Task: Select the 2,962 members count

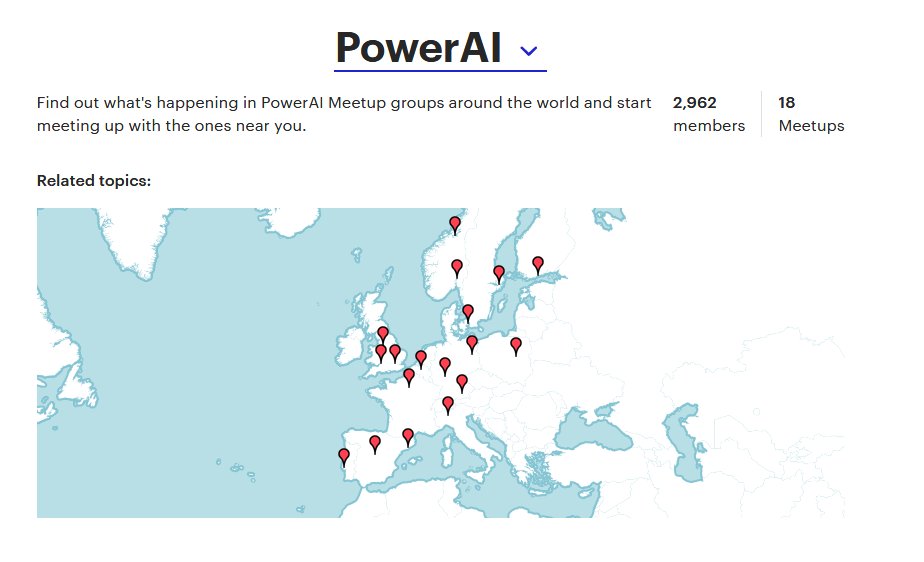Action: 709,114
